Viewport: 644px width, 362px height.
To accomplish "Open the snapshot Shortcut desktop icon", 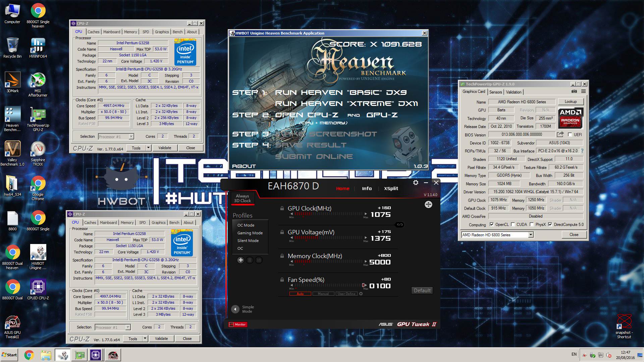I will tap(624, 326).
